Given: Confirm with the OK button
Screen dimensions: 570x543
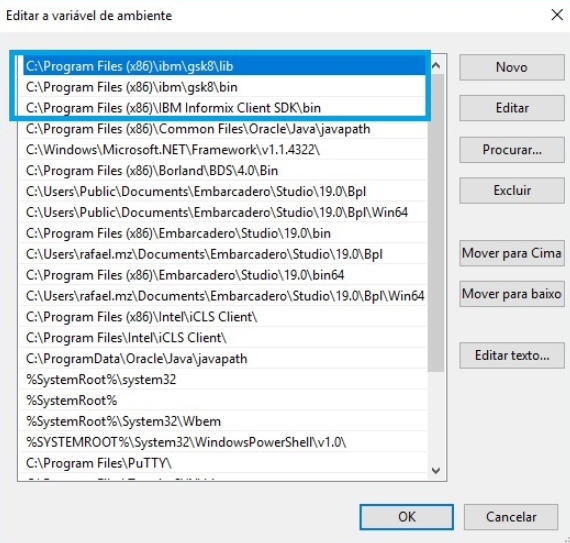Looking at the screenshot, I should 406,517.
